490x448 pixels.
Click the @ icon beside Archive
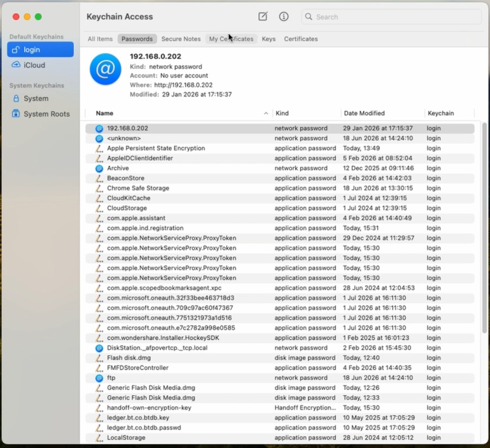[x=99, y=168]
